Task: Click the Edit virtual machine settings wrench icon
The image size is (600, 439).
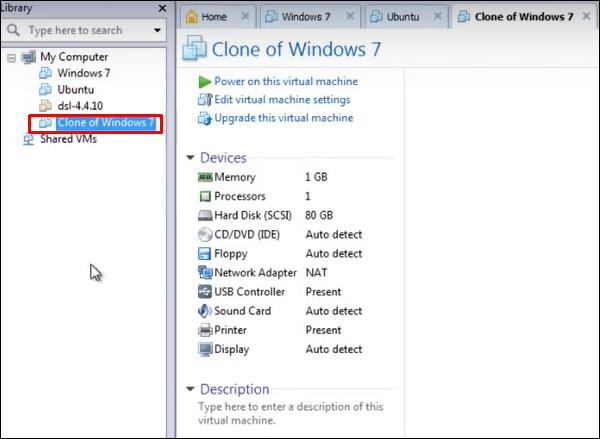Action: 205,100
